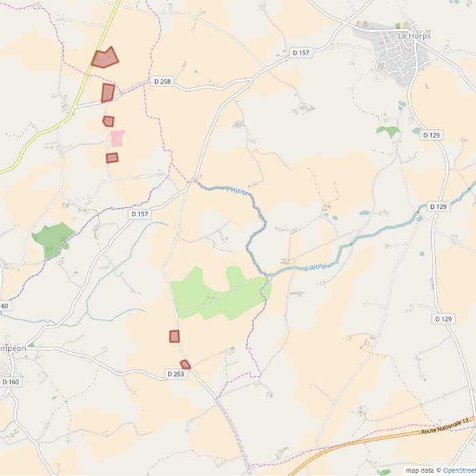Select the small red polygon touching D 263 label
This screenshot has height=476, width=476.
(185, 364)
